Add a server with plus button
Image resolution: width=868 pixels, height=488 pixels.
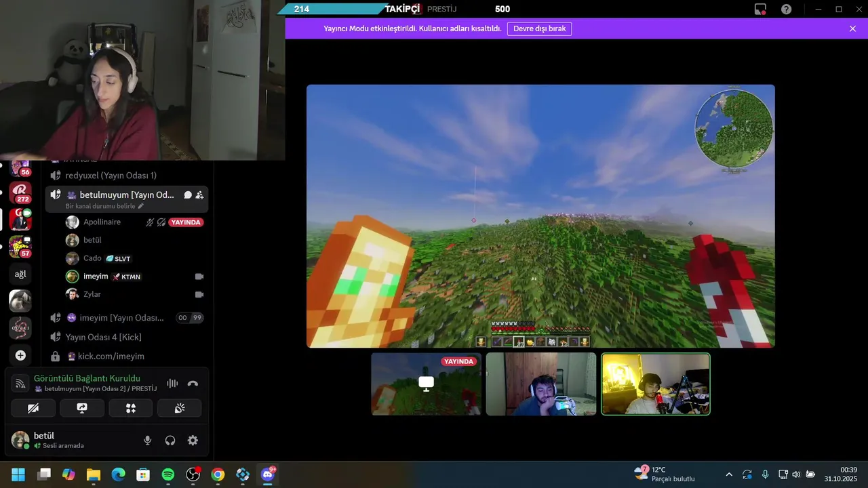[x=20, y=355]
